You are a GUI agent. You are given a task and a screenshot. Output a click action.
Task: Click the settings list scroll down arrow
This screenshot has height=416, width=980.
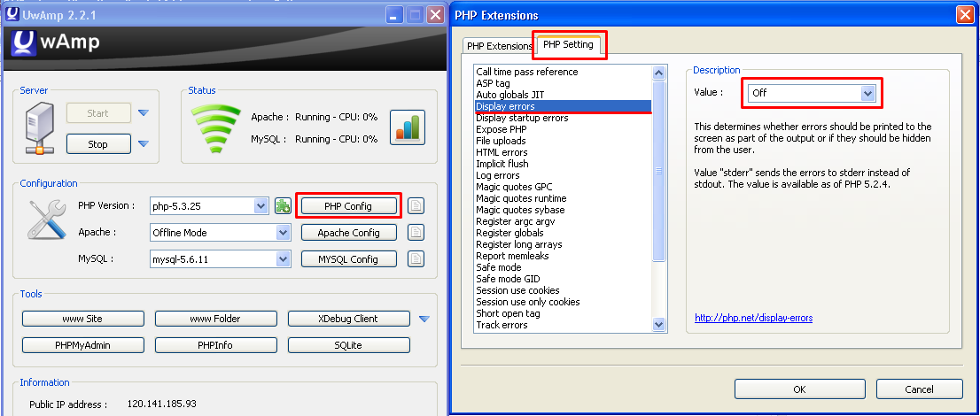point(658,324)
